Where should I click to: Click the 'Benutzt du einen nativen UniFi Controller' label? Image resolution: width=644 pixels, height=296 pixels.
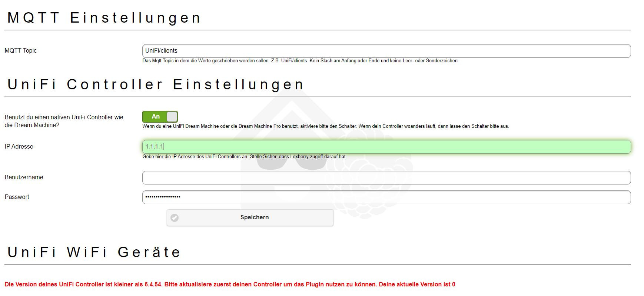[64, 121]
